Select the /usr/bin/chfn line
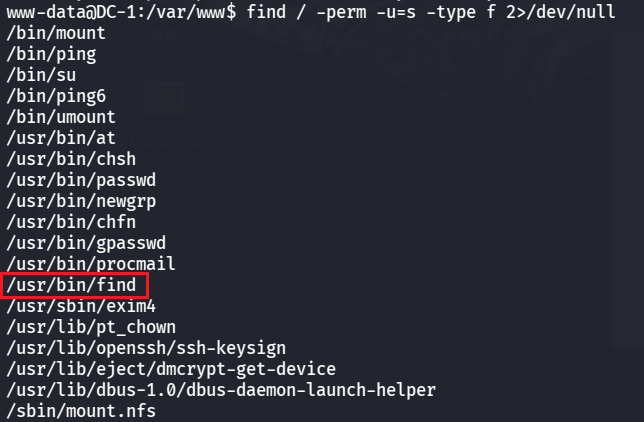The image size is (644, 422). pyautogui.click(x=71, y=222)
